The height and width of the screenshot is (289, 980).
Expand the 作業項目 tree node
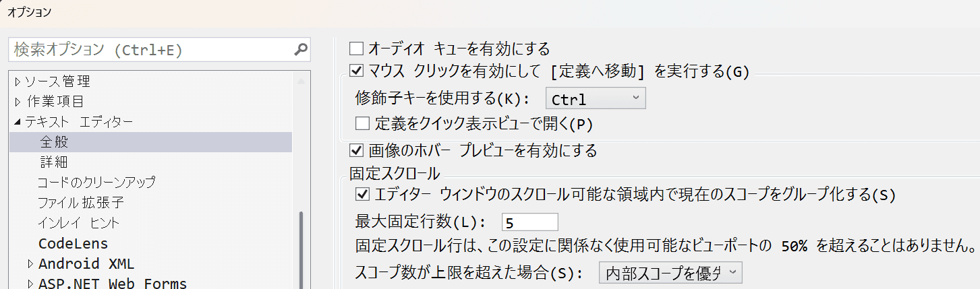[x=18, y=102]
